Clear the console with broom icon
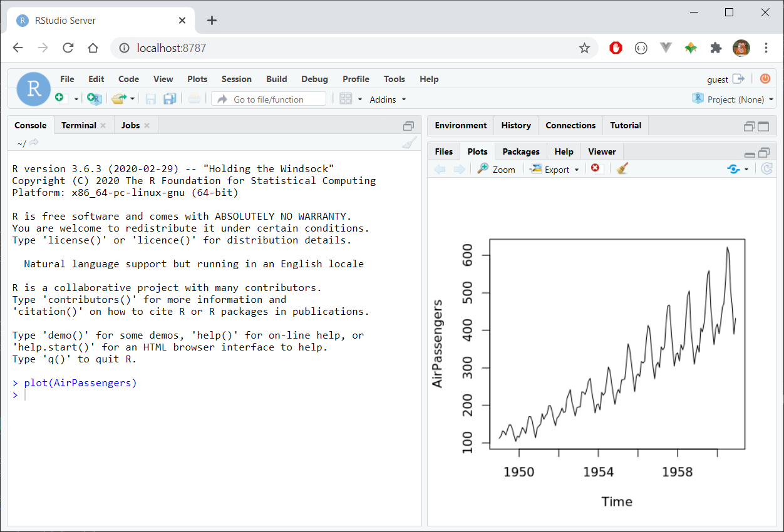The width and height of the screenshot is (784, 532). (409, 143)
